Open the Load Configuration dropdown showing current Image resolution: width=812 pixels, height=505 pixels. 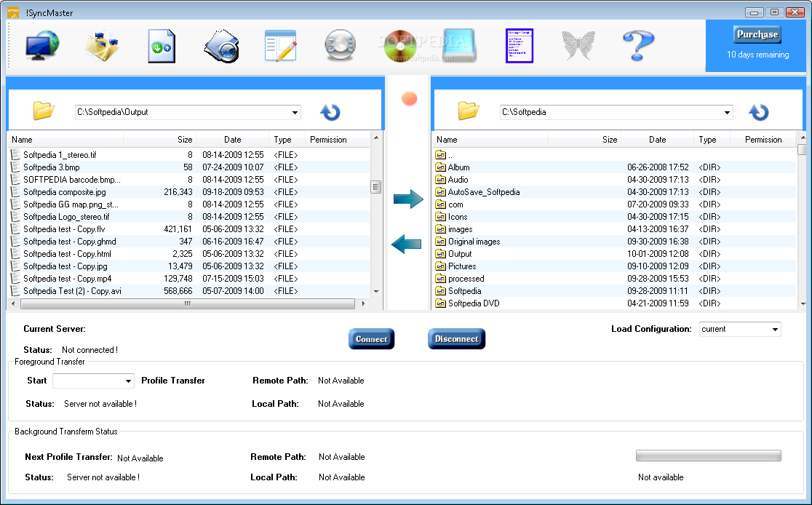(x=775, y=330)
